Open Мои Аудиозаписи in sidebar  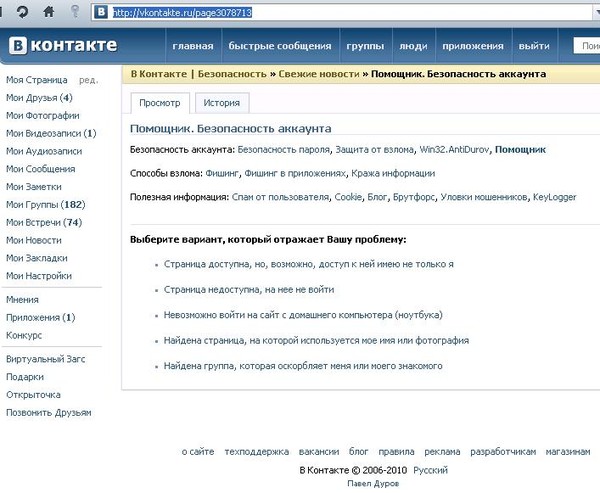[x=44, y=151]
